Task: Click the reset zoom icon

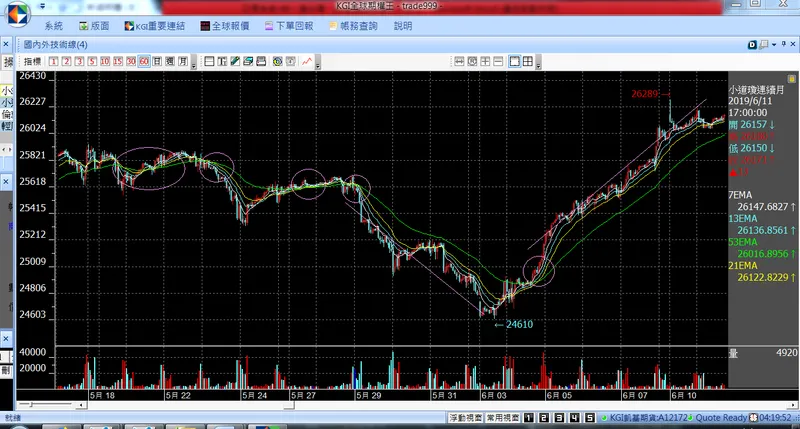Action: (472, 62)
